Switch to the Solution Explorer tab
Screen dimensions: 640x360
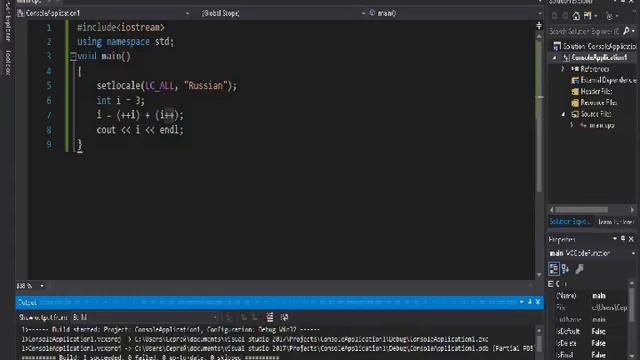click(x=569, y=222)
